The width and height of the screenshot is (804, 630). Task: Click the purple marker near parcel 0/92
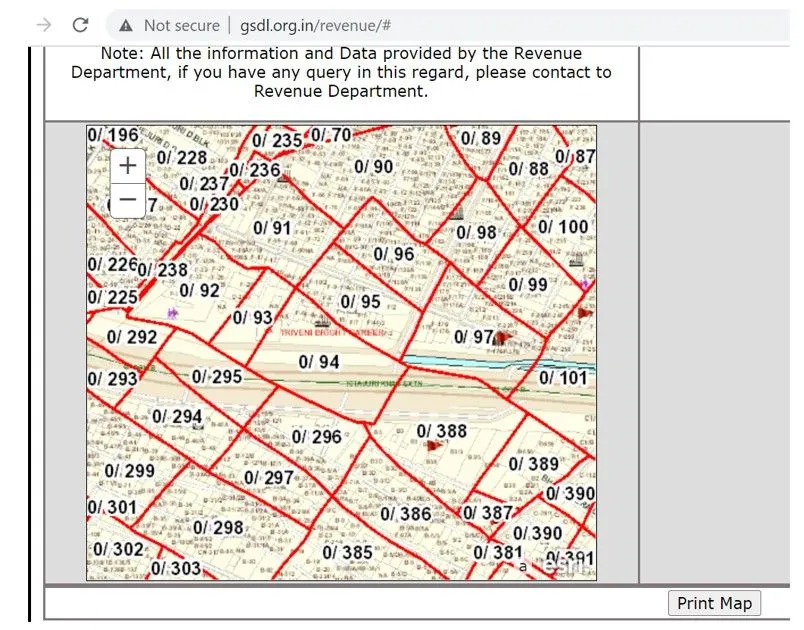pyautogui.click(x=172, y=313)
